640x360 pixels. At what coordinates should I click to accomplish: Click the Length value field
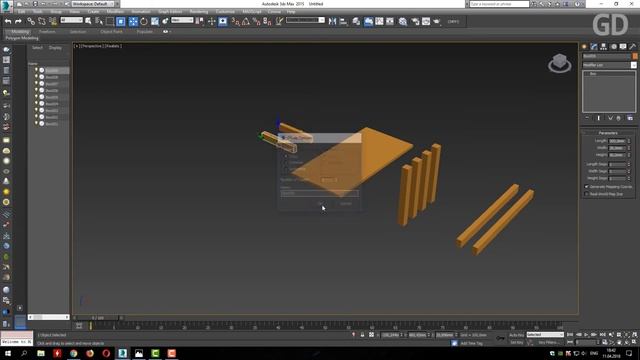(x=617, y=141)
